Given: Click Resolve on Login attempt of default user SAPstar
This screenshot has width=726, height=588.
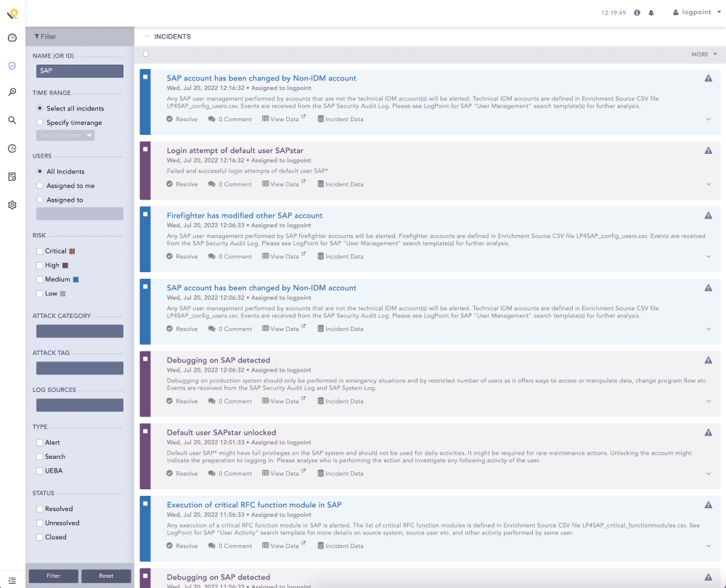Looking at the screenshot, I should pyautogui.click(x=182, y=184).
